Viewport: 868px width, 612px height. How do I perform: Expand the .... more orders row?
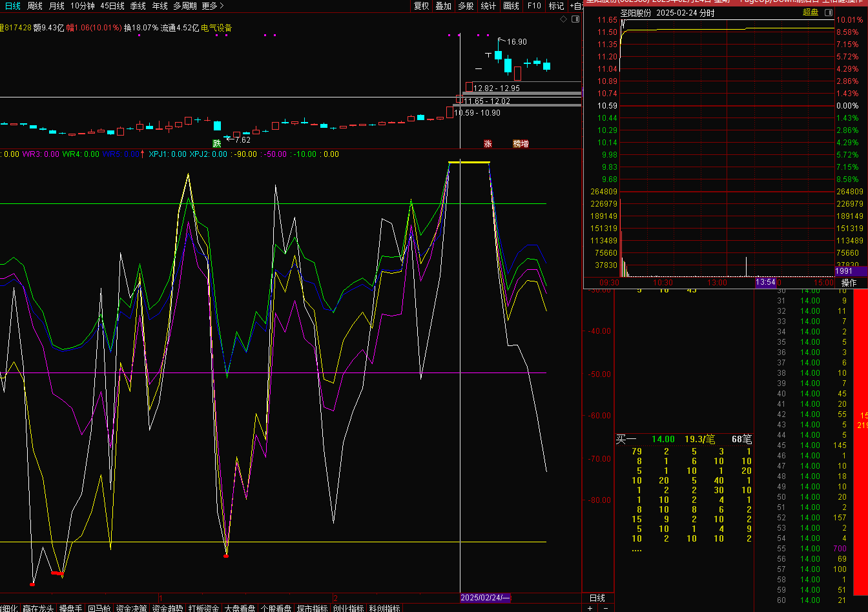click(636, 549)
